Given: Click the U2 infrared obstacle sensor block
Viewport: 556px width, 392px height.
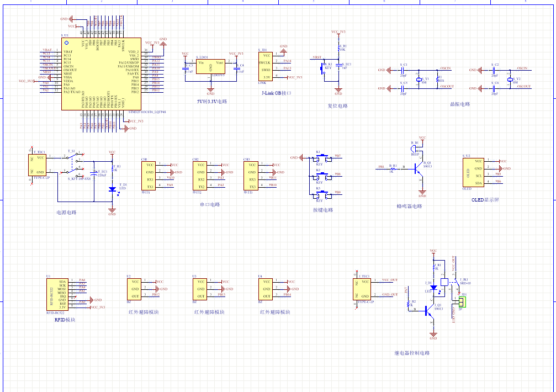Looking at the screenshot, I should [x=135, y=289].
